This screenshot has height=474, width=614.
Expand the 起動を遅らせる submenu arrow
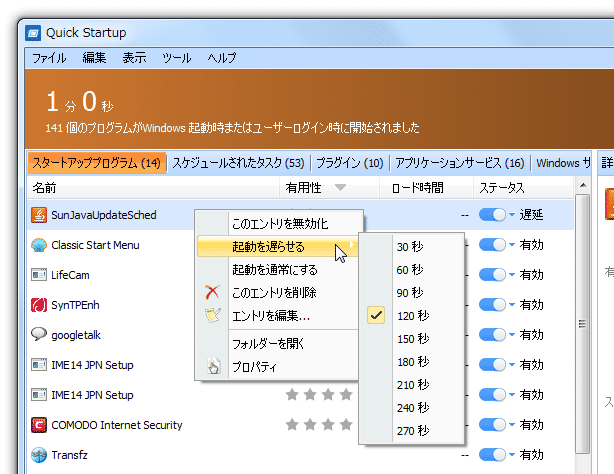tap(352, 245)
